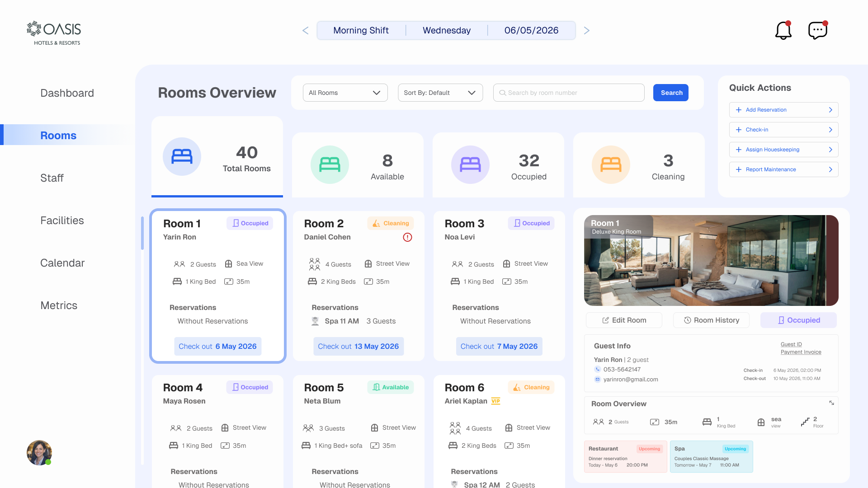Open the Restaurant dinner reservation card
The width and height of the screenshot is (868, 488).
point(625,456)
